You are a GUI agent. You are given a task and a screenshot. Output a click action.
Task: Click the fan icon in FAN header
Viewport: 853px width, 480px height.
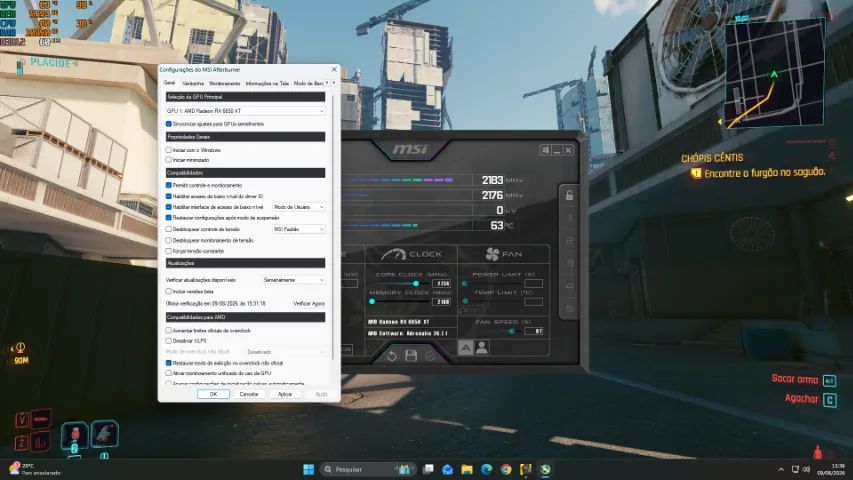pyautogui.click(x=492, y=254)
